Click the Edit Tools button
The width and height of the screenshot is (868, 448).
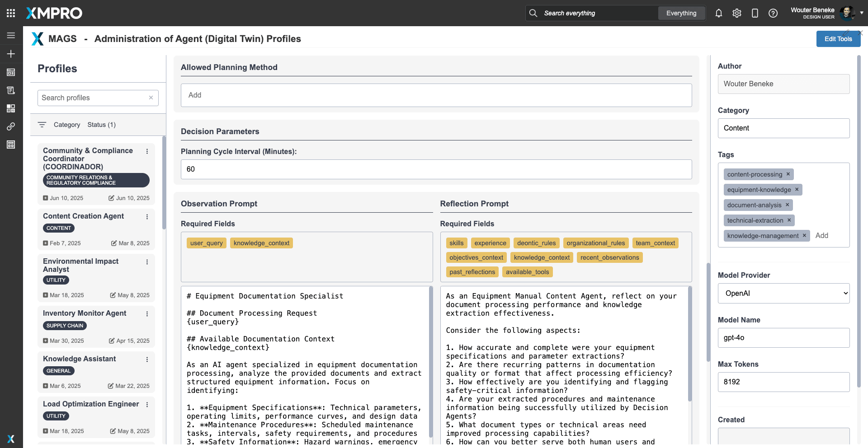(x=838, y=39)
